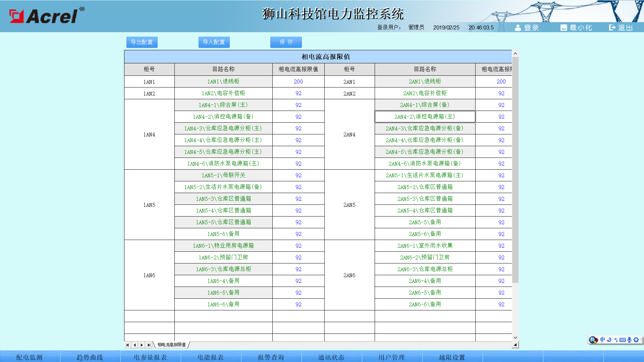The width and height of the screenshot is (644, 362).
Task: Click the 保 存 save button
Action: point(286,42)
